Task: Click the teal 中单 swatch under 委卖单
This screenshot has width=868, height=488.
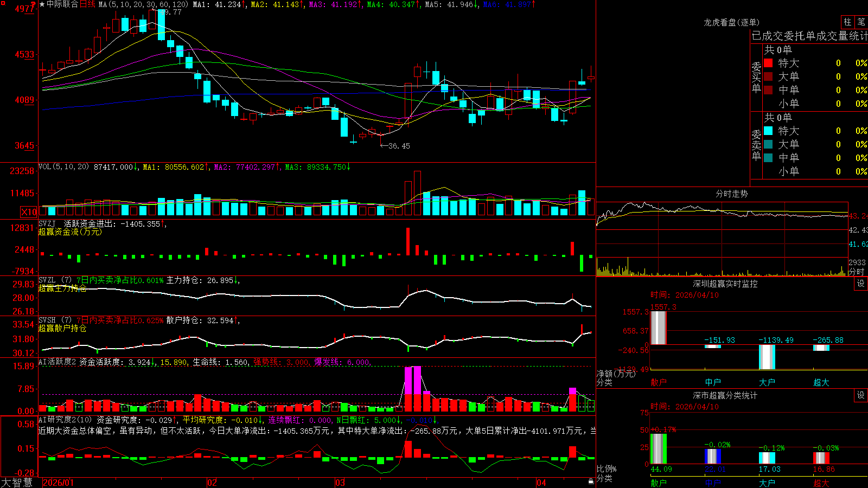Action: pyautogui.click(x=768, y=158)
